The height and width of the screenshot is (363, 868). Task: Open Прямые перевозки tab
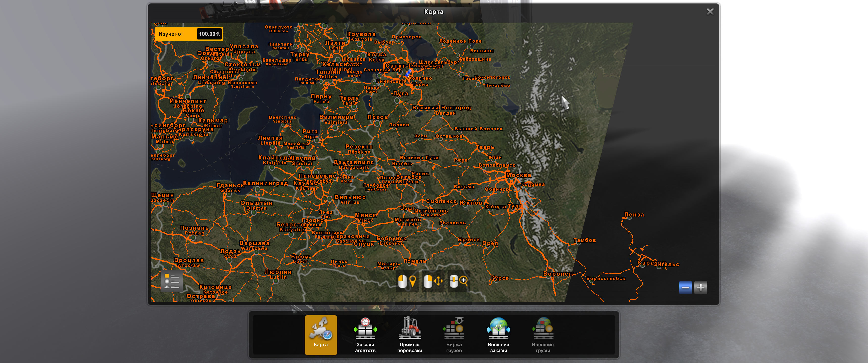coord(410,335)
